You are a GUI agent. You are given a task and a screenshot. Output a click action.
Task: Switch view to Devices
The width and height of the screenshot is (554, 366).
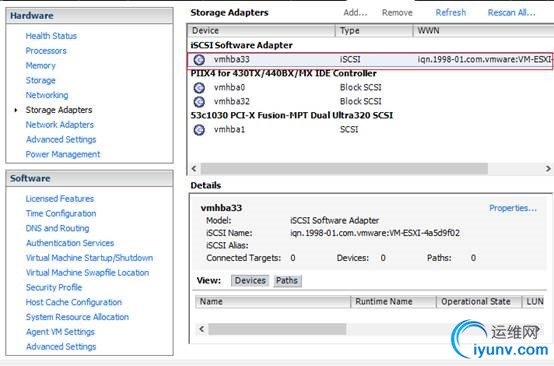[x=250, y=281]
